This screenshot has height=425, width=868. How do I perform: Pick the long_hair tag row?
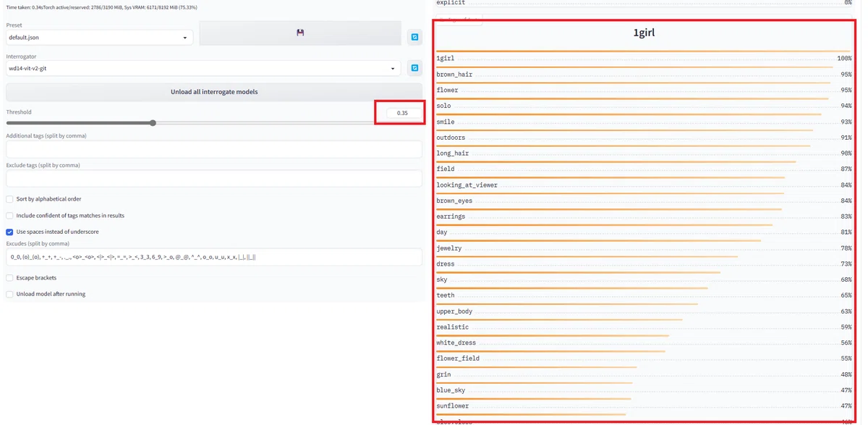click(x=644, y=153)
